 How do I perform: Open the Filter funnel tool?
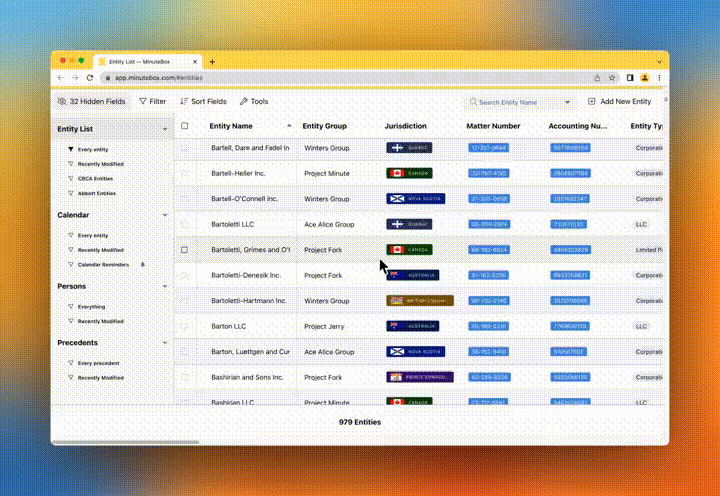[x=144, y=102]
